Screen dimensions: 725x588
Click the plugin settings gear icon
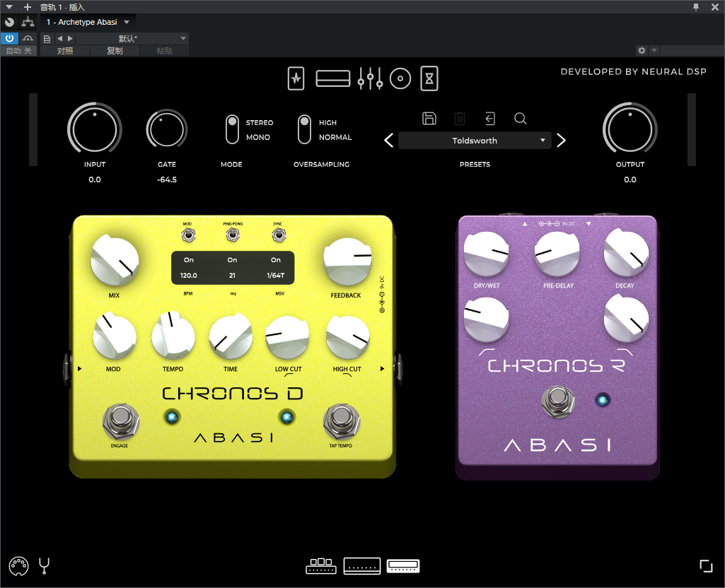642,50
